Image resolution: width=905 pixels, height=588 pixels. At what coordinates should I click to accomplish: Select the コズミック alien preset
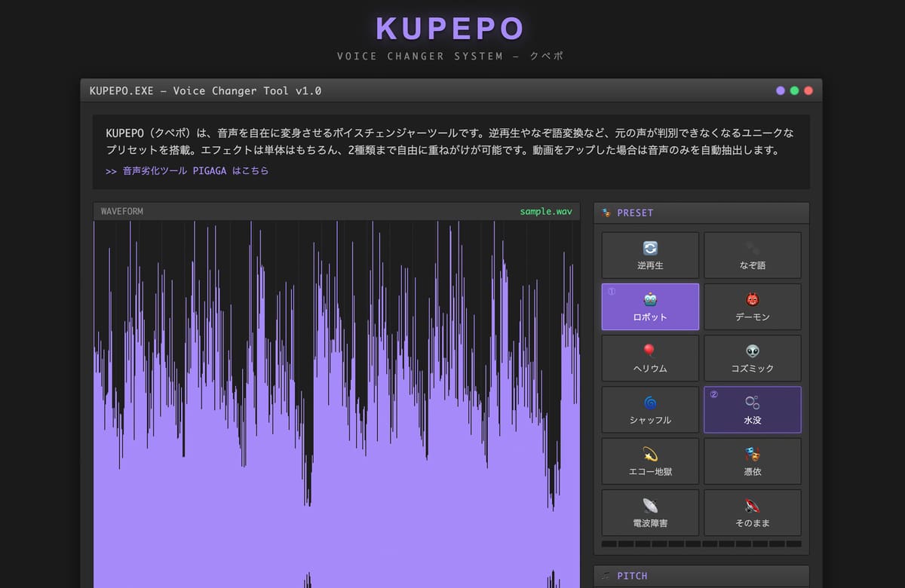(753, 358)
